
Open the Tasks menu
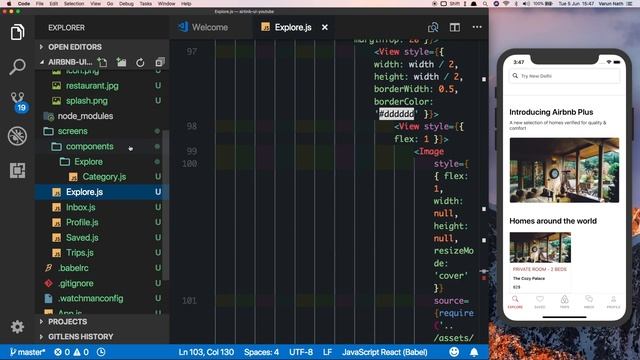[x=146, y=4]
